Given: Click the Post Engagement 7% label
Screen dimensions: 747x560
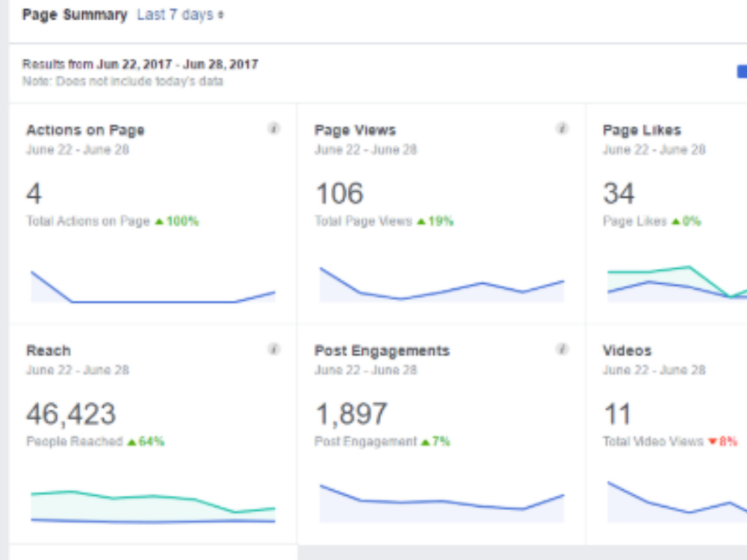Looking at the screenshot, I should pyautogui.click(x=382, y=441).
